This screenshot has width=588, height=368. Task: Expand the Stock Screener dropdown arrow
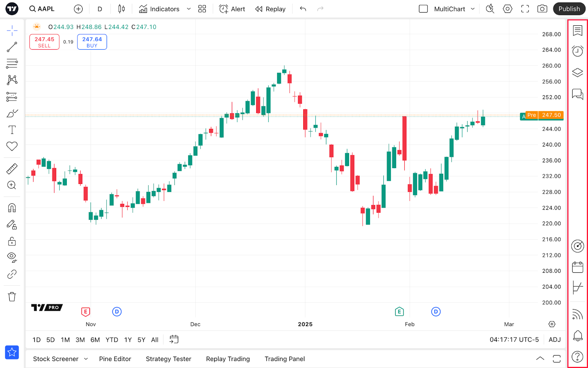tap(86, 359)
